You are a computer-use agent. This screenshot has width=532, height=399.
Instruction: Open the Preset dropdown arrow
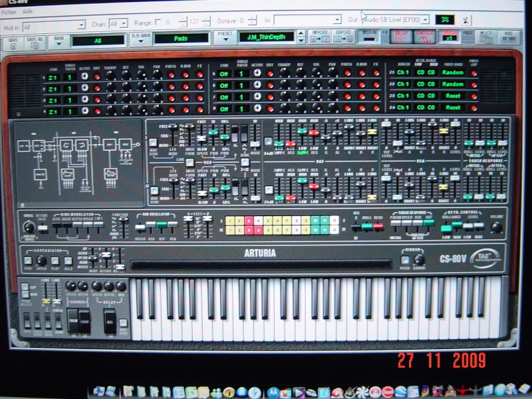(x=225, y=39)
